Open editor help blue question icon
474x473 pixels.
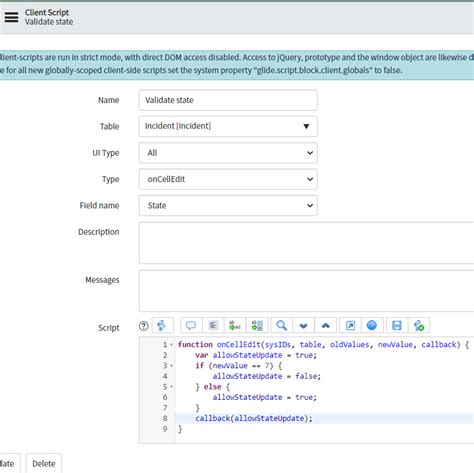click(372, 325)
